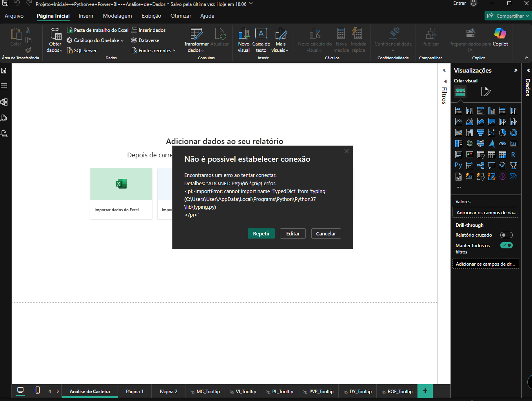
Task: Select the Card visual icon
Action: click(x=513, y=144)
